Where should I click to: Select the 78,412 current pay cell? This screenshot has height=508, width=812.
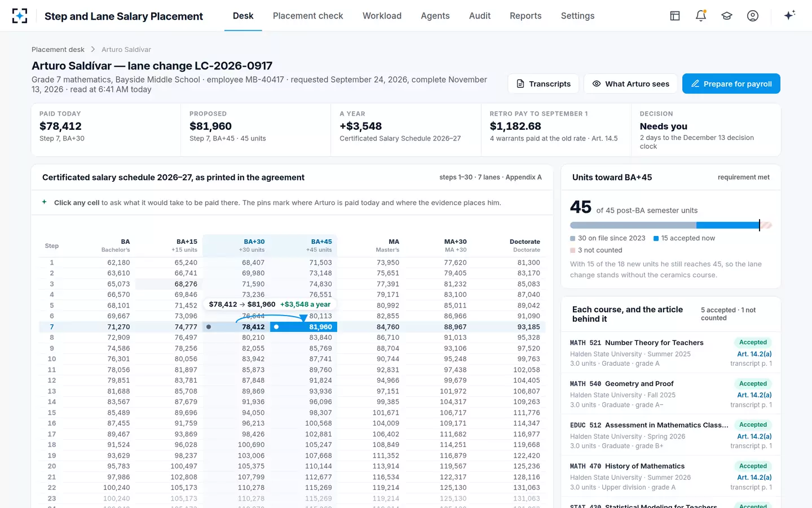(x=236, y=327)
